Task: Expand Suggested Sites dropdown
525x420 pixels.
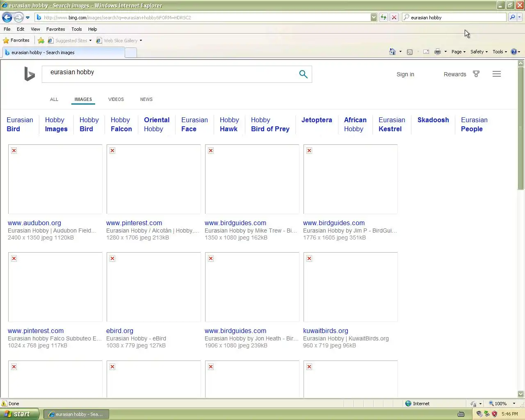Action: pyautogui.click(x=90, y=41)
